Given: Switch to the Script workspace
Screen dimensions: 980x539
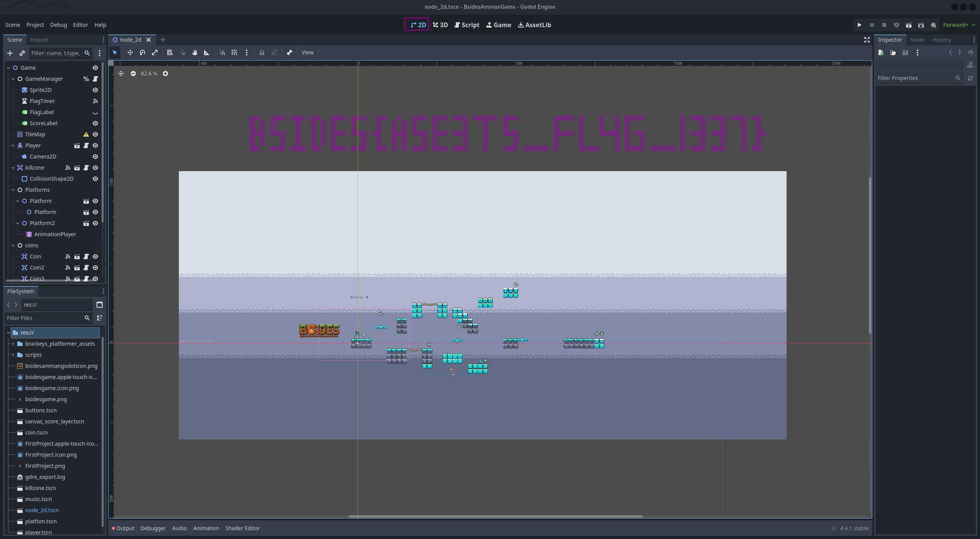Looking at the screenshot, I should (467, 25).
